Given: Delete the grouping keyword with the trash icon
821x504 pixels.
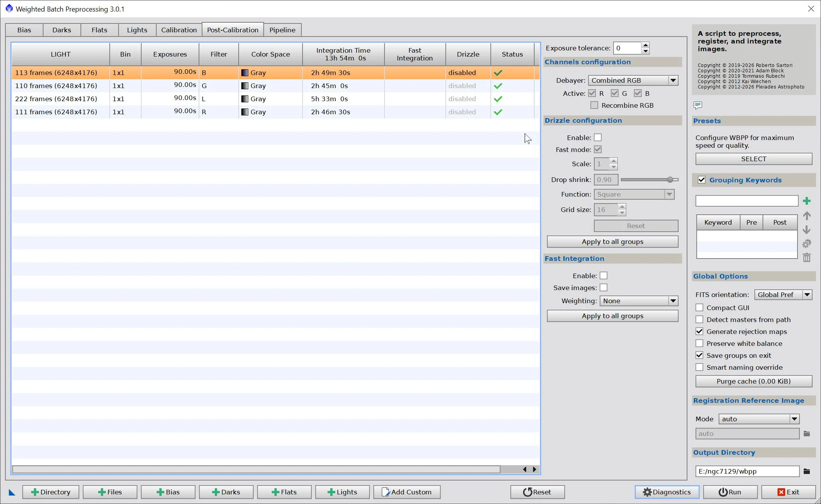Looking at the screenshot, I should tap(807, 257).
